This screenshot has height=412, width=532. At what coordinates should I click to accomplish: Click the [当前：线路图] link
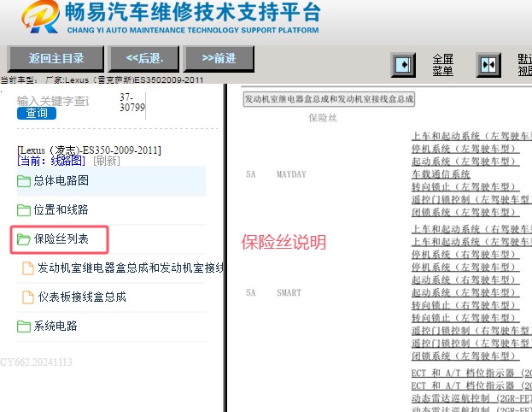[x=51, y=161]
